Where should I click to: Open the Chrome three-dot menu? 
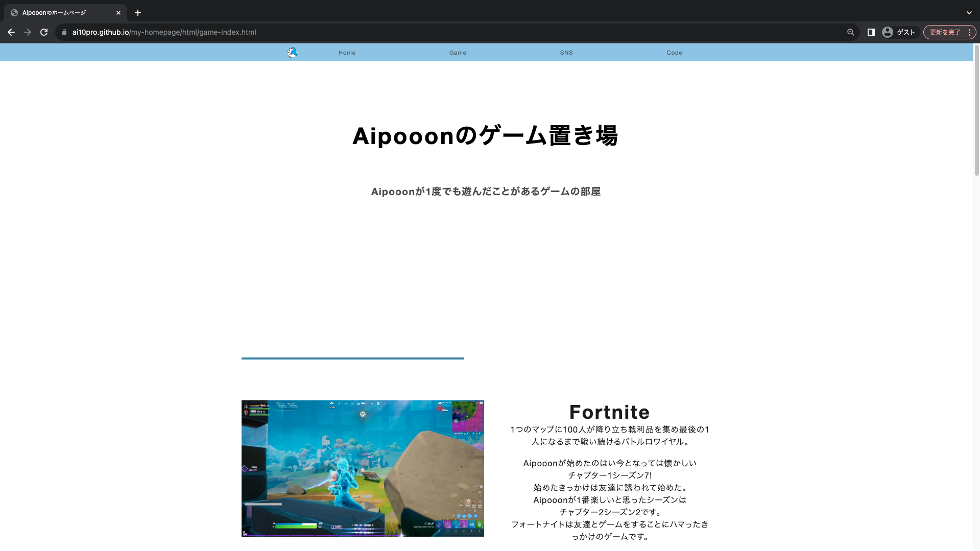(969, 32)
